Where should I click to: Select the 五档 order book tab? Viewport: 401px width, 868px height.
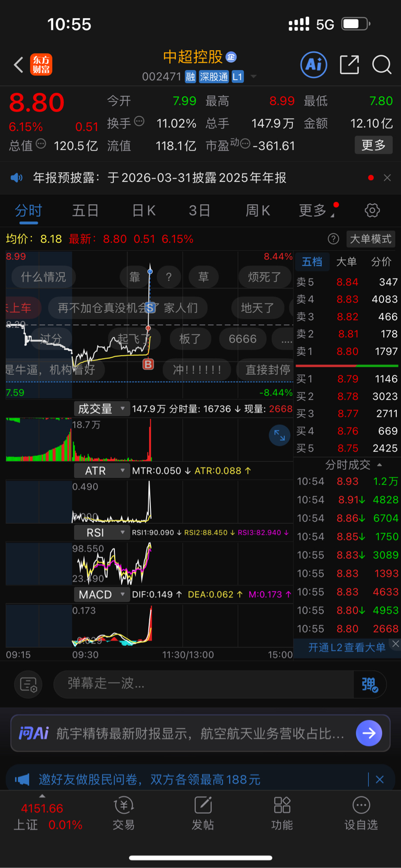coord(312,262)
